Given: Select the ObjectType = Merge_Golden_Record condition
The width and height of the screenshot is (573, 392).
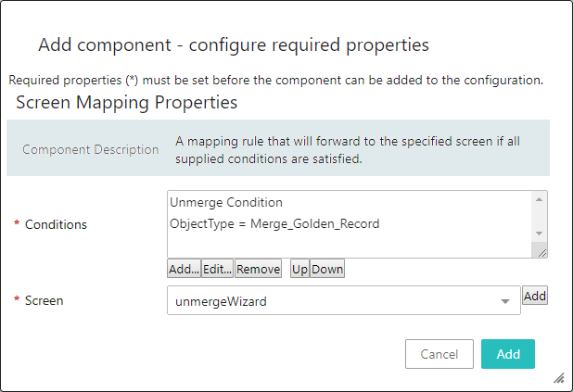Looking at the screenshot, I should tap(274, 223).
